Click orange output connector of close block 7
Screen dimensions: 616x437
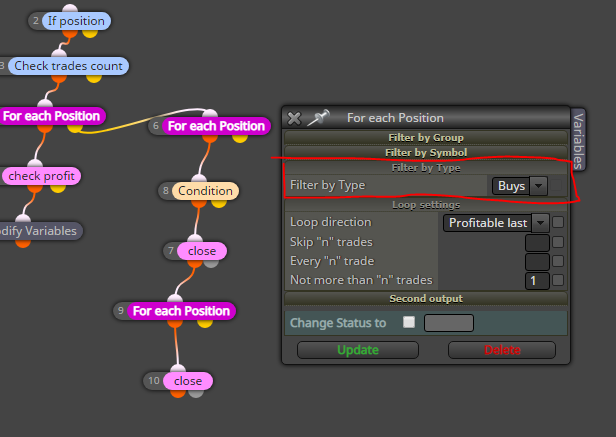click(x=195, y=263)
